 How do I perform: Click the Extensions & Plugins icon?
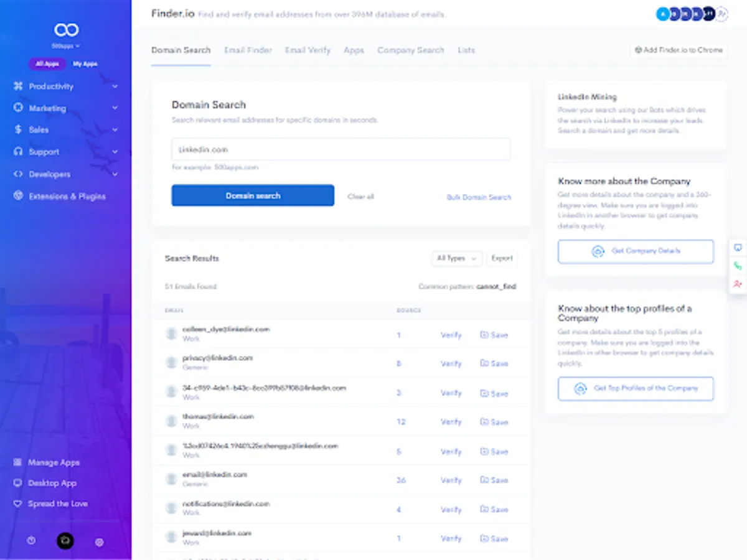18,196
